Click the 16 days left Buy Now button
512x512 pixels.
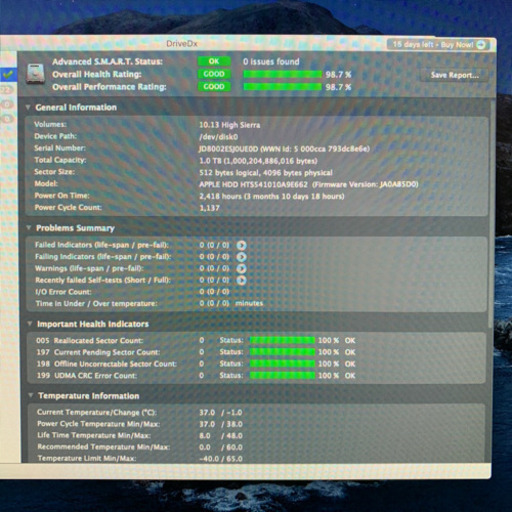click(439, 45)
